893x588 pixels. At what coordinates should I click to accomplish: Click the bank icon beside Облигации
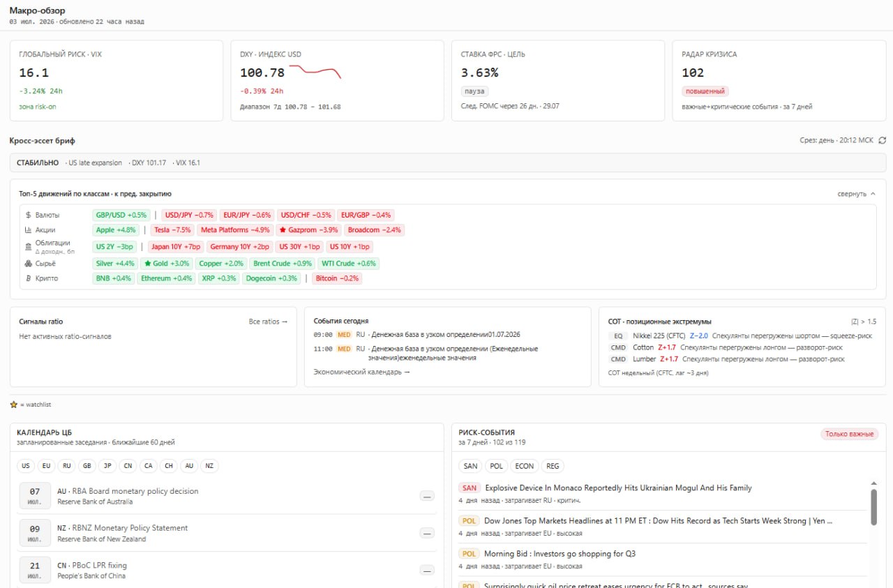coord(28,246)
